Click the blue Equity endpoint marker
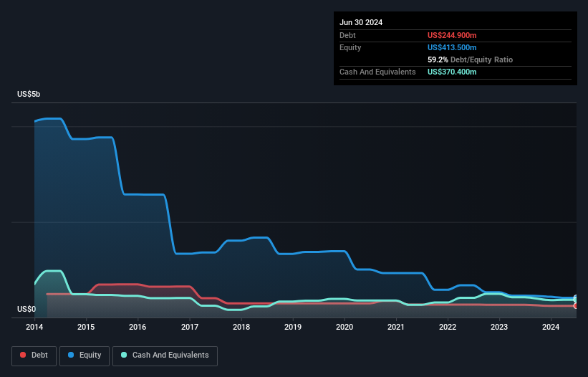 [x=576, y=298]
